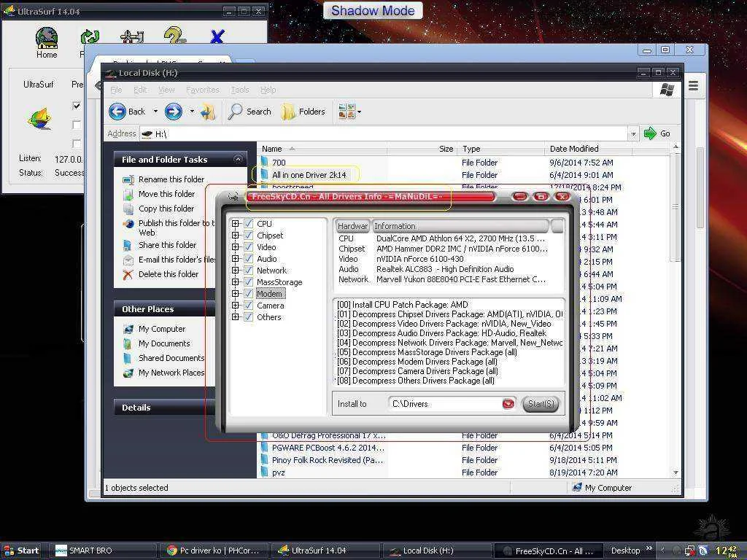Collapse the File and Folder Tasks panel
The width and height of the screenshot is (747, 560).
tap(238, 160)
